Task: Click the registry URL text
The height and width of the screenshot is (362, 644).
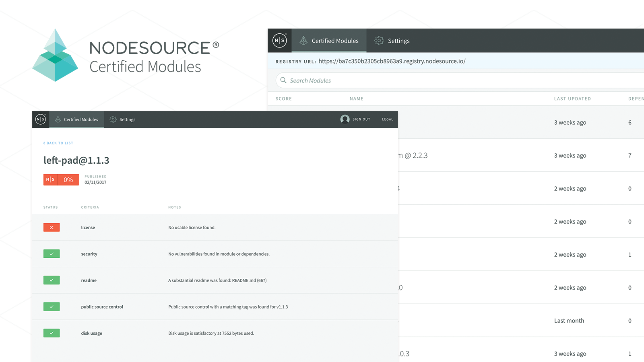Action: pos(392,61)
